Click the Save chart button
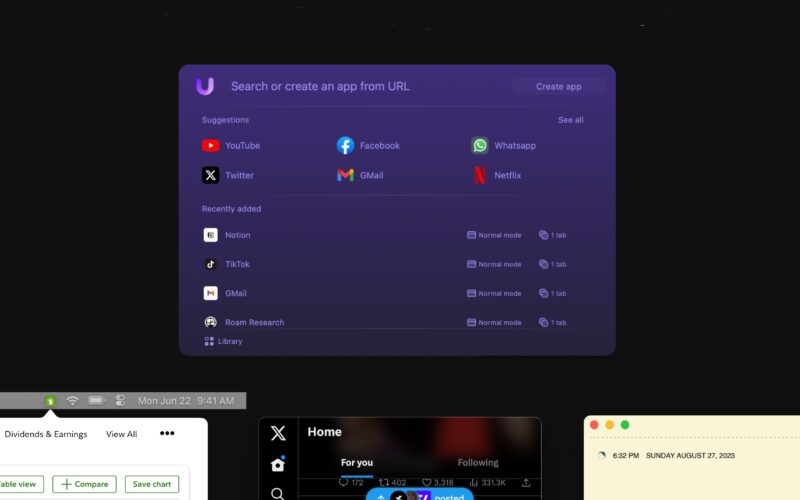This screenshot has height=500, width=800. tap(152, 484)
